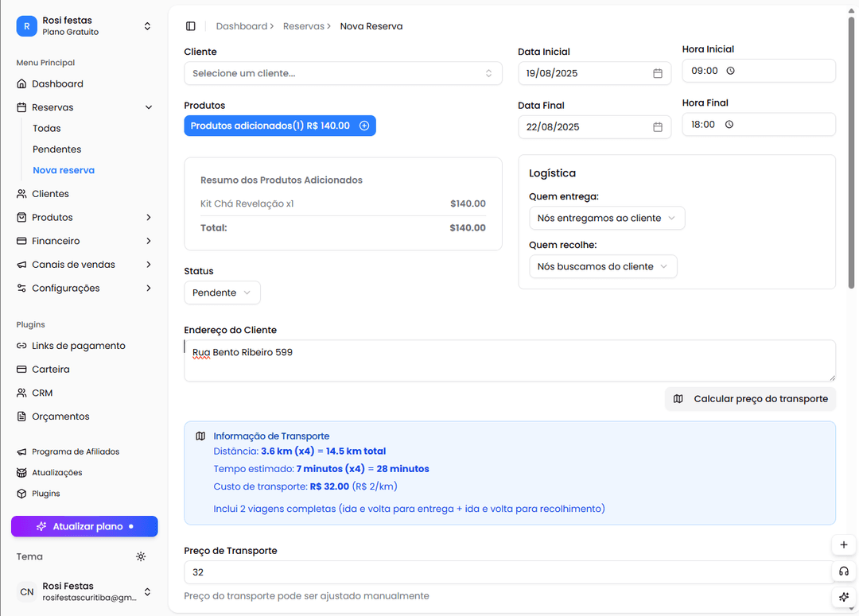Open calendar picker for Data Final
The width and height of the screenshot is (859, 616).
pyautogui.click(x=658, y=127)
